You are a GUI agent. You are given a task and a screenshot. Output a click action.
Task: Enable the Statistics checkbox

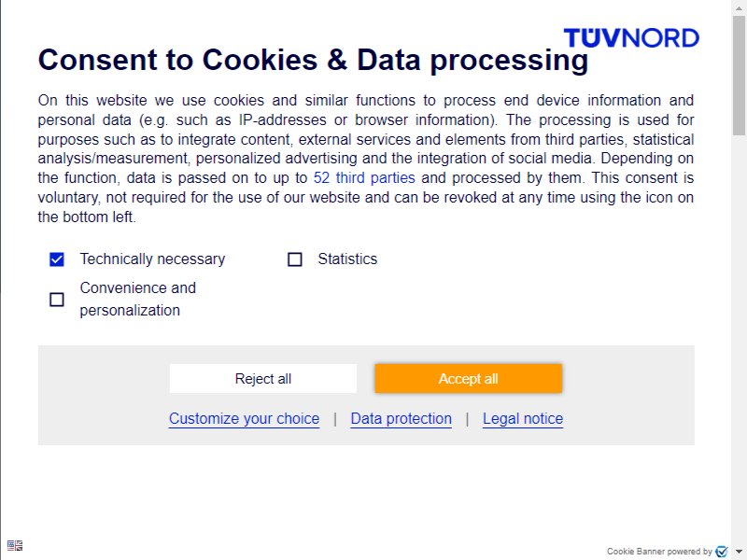(x=295, y=259)
